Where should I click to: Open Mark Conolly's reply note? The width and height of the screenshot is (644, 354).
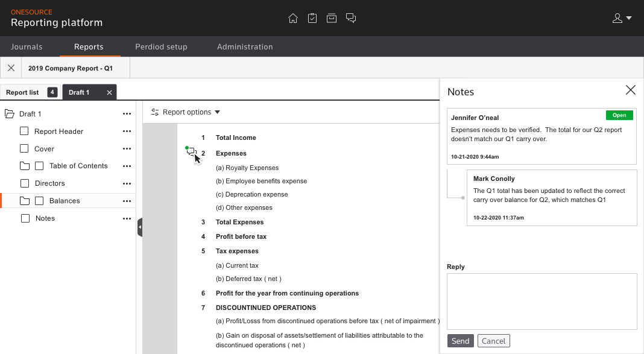point(552,198)
